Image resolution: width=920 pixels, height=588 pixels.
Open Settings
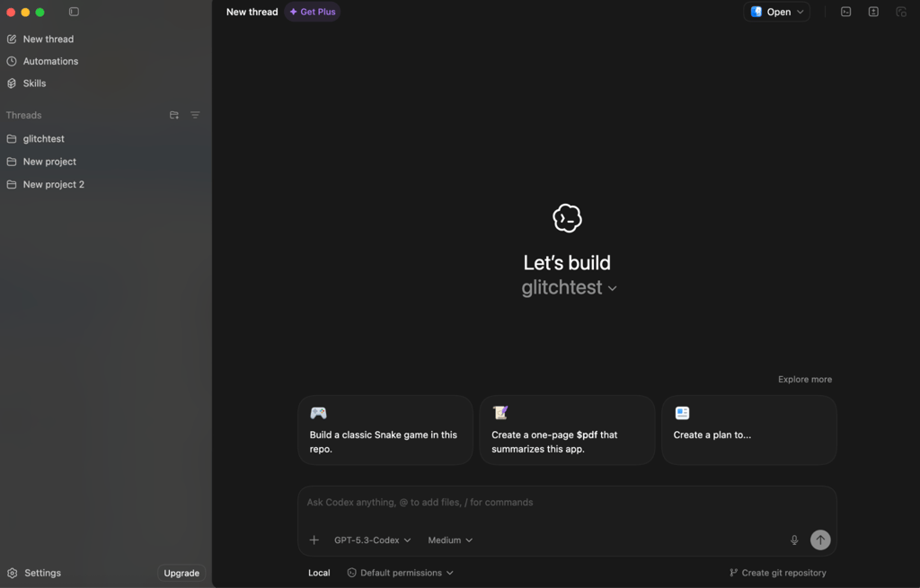(34, 573)
